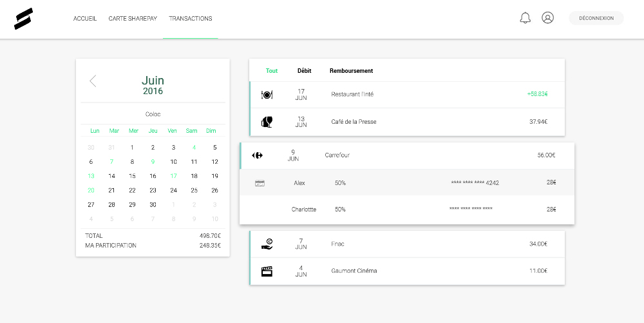Click Alex's 28€ amount
Screen dimensions: 644x323
pos(551,182)
